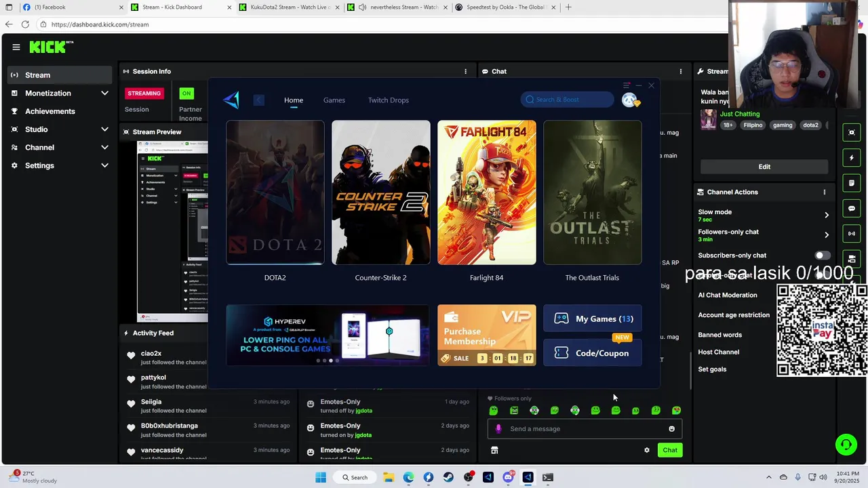
Task: Insert the last heart-eyes green emote
Action: tap(676, 410)
